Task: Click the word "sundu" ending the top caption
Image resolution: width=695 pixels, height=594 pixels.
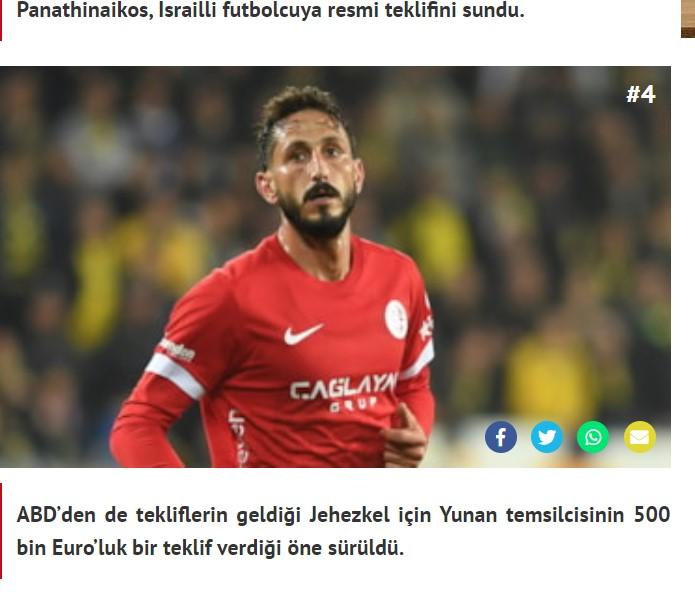Action: click(493, 11)
